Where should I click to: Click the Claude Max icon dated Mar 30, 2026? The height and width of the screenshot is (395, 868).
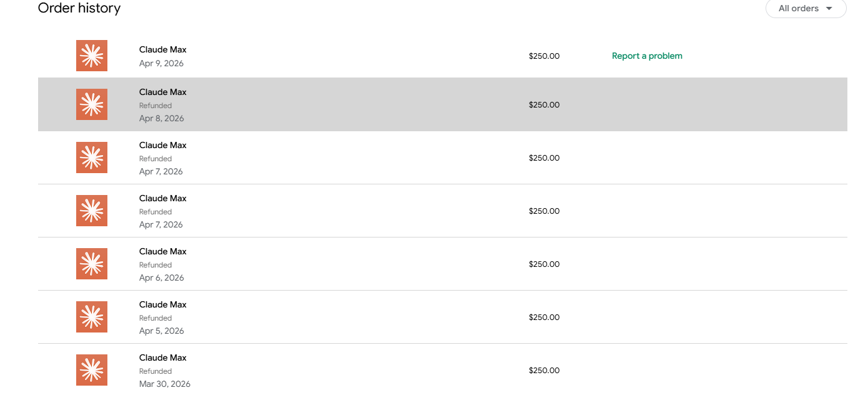[x=92, y=370]
